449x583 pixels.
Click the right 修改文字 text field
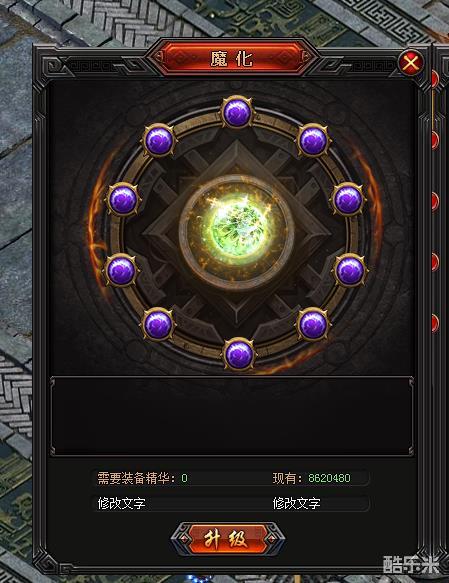(320, 503)
